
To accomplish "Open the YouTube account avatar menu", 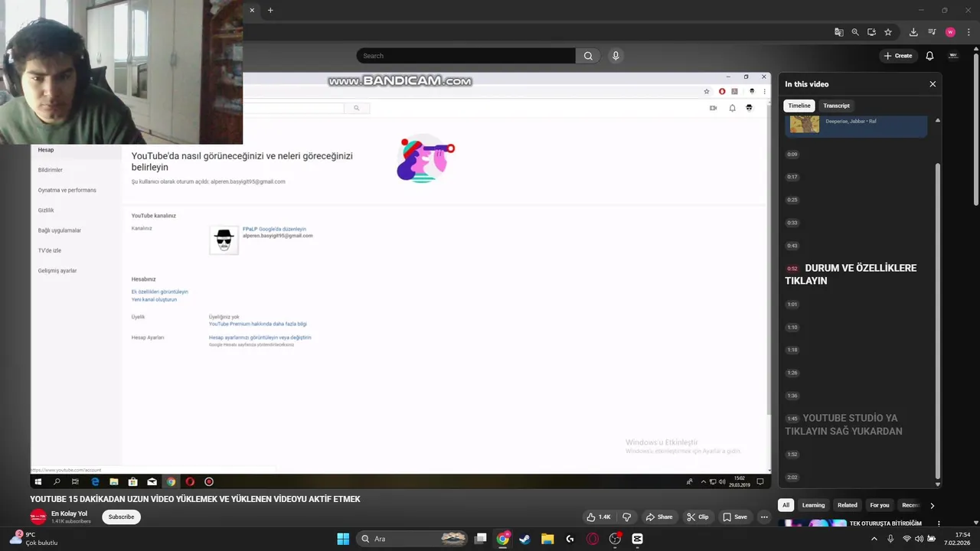I will click(953, 56).
